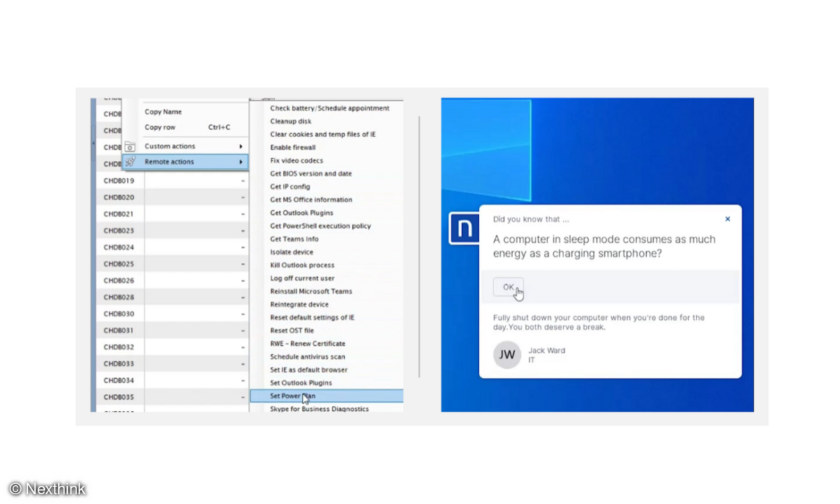Open the Remote actions menu entry

185,162
